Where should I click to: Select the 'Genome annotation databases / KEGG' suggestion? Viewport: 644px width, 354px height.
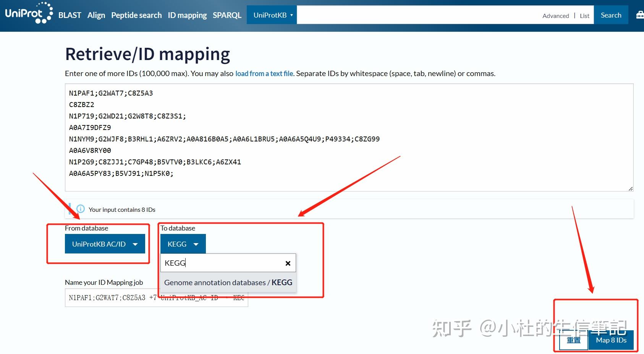pos(228,283)
